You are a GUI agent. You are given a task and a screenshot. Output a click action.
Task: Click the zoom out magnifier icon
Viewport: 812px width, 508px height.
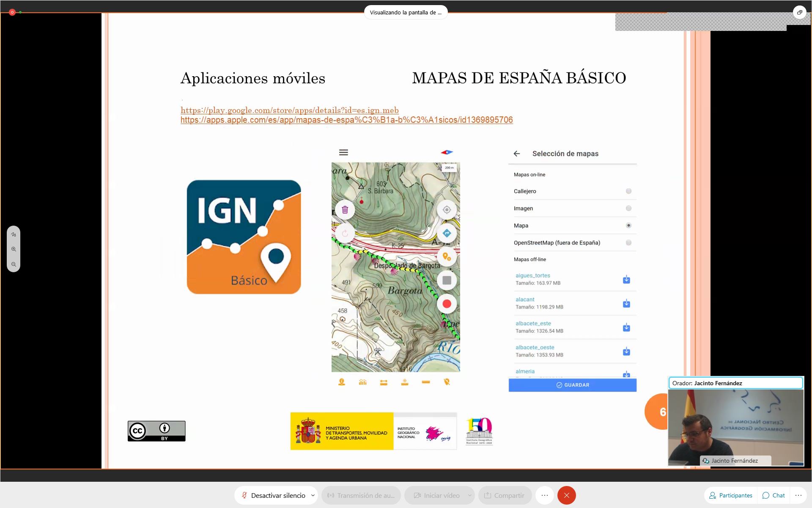pos(14,264)
